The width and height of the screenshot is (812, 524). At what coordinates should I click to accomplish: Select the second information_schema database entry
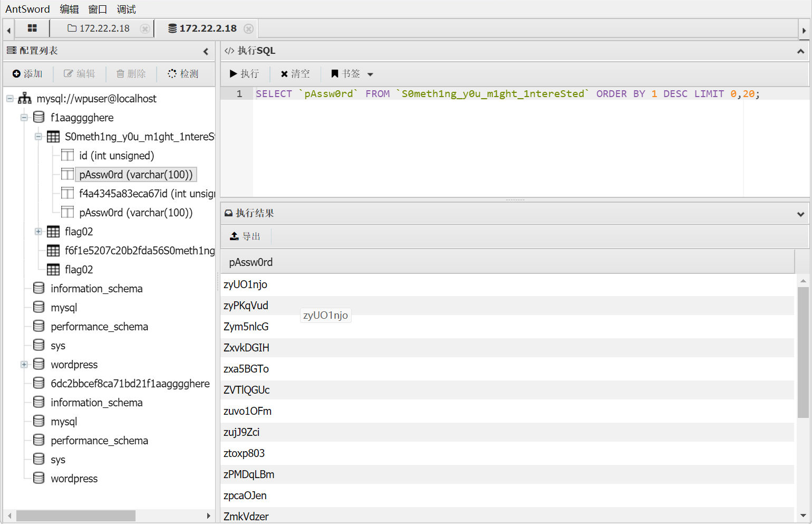[x=96, y=403]
